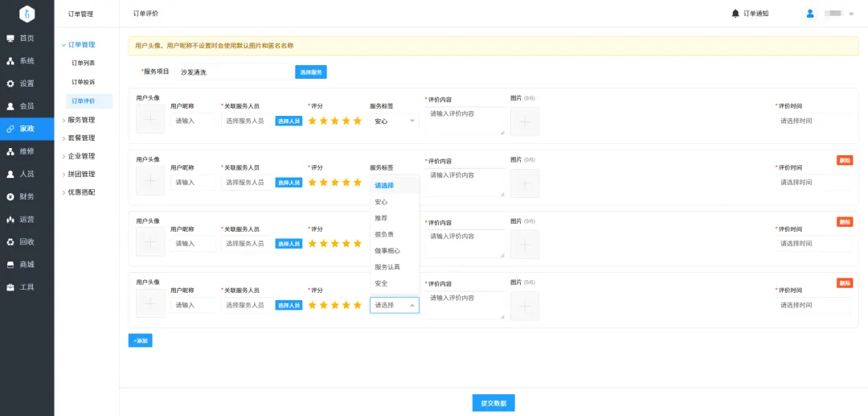The height and width of the screenshot is (416, 868).
Task: Open 订单投诉 submenu item
Action: tap(83, 82)
